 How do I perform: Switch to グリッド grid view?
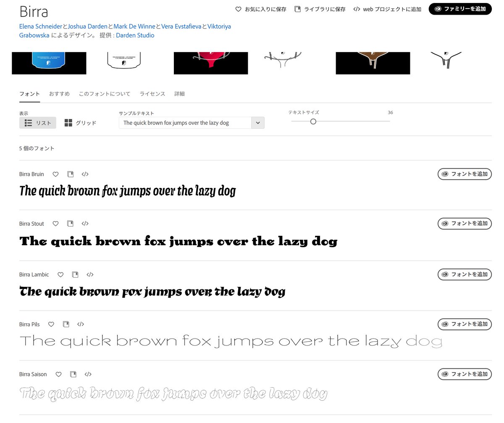coord(80,123)
